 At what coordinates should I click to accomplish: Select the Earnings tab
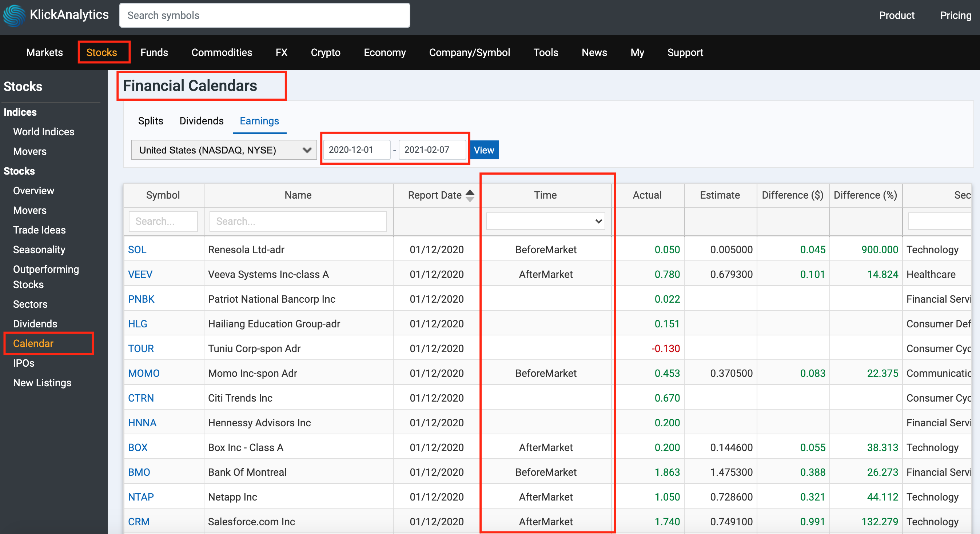[259, 121]
